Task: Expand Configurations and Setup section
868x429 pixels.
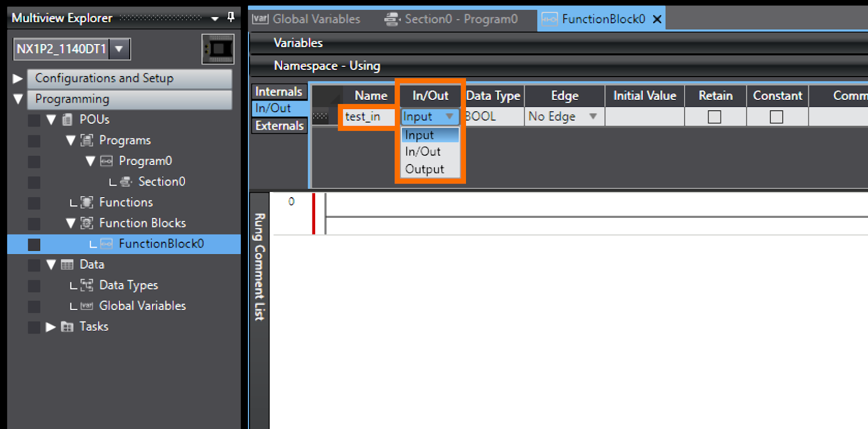Action: tap(18, 79)
